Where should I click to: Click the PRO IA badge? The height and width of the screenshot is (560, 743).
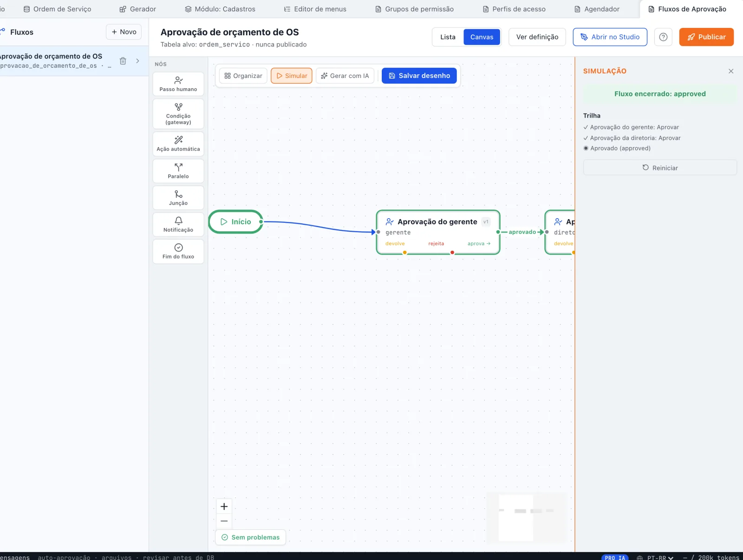click(615, 557)
